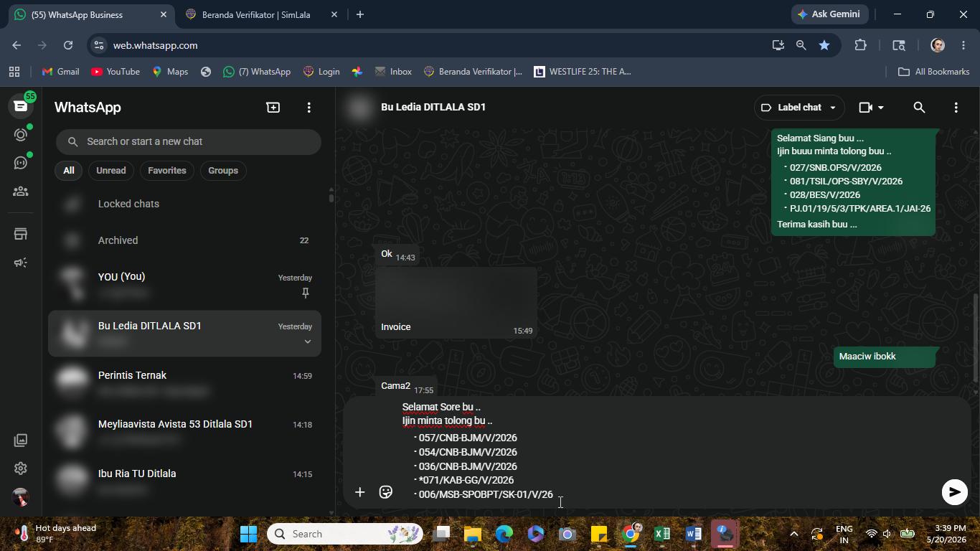The image size is (980, 551).
Task: Open Perintis Ternak conversation
Action: coord(185,383)
